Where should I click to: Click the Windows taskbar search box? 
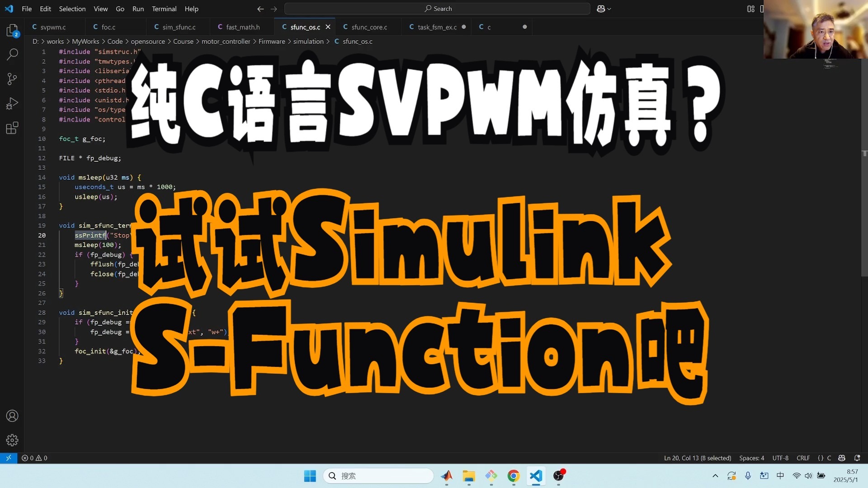[378, 476]
